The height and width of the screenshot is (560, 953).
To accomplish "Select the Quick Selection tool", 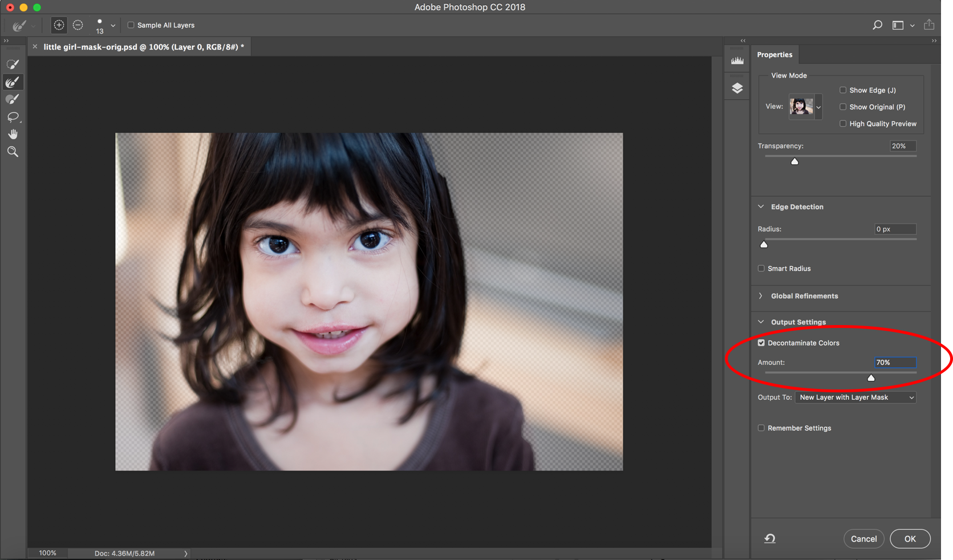I will [13, 64].
